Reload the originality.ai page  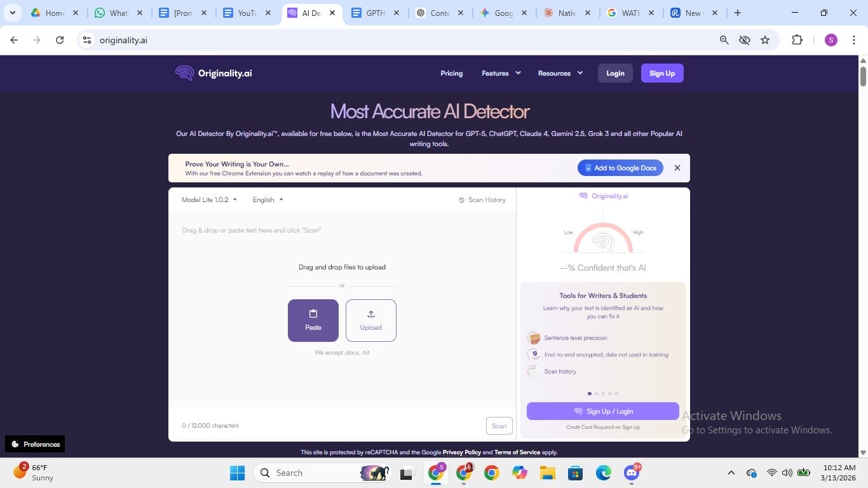coord(60,40)
